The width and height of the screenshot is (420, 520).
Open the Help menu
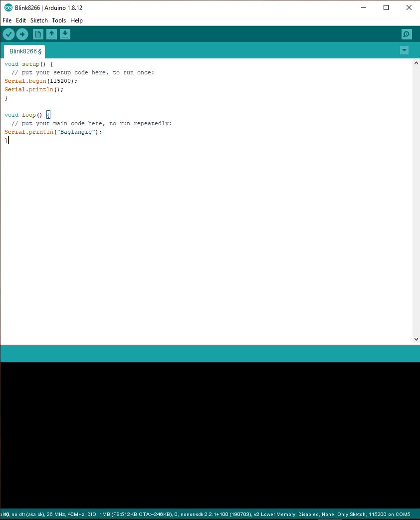[77, 20]
